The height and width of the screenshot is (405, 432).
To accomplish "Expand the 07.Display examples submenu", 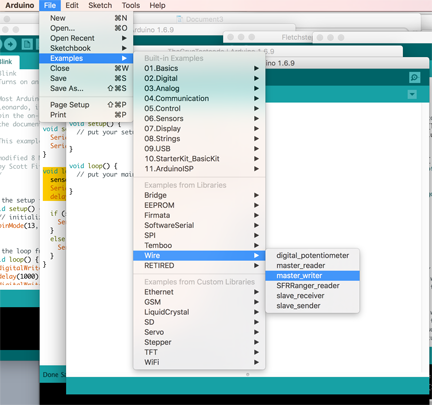I will [199, 128].
